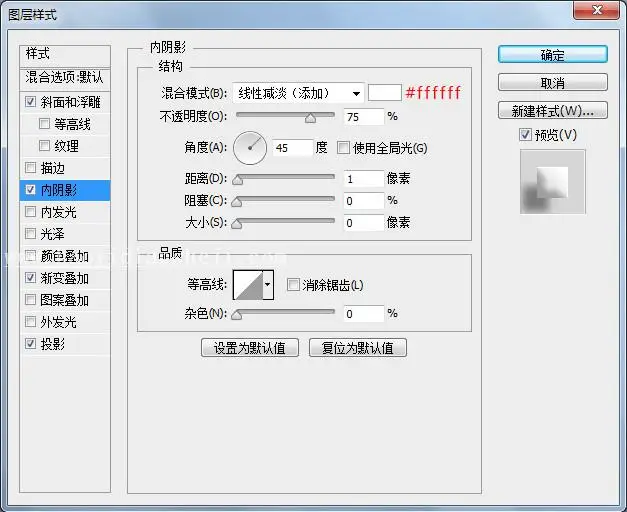Click the 阻塞 value field
Viewport: 627px width, 512px height.
363,201
